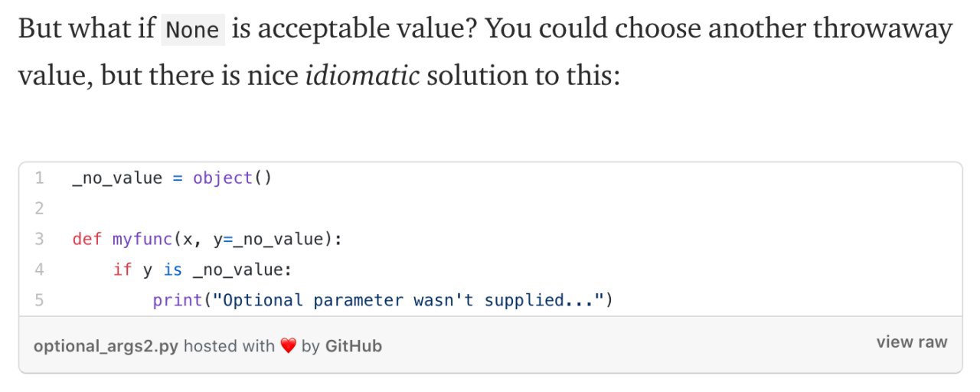
Task: Click the "myfunc" function name
Action: pyautogui.click(x=142, y=239)
